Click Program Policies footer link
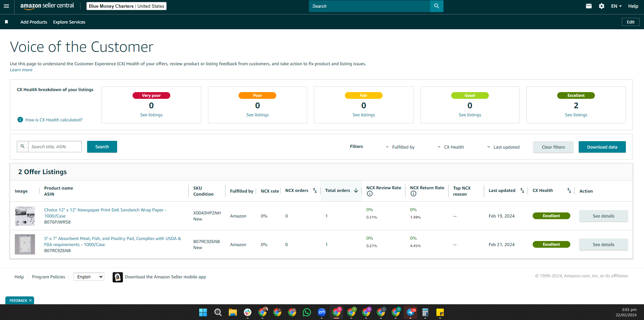This screenshot has width=644, height=320. pyautogui.click(x=48, y=277)
